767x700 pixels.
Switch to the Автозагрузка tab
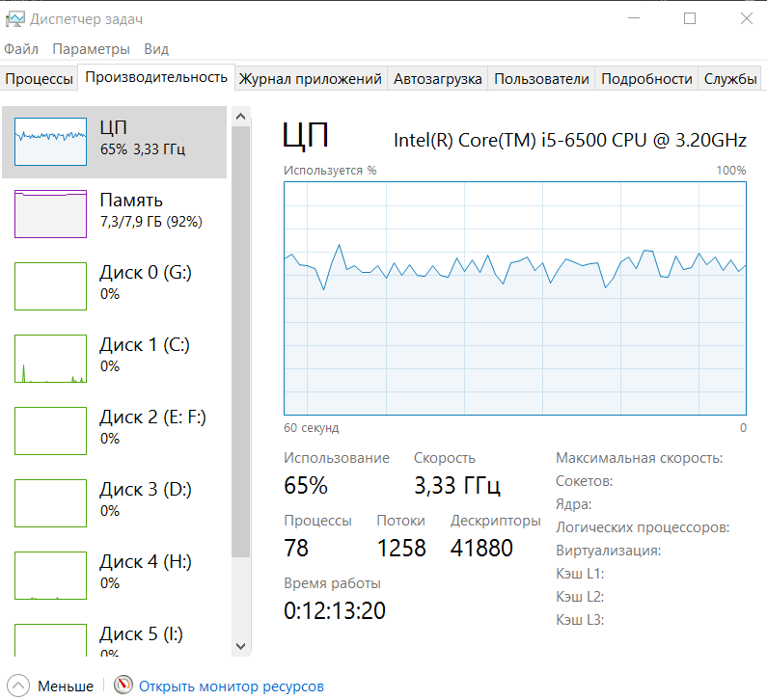point(438,79)
